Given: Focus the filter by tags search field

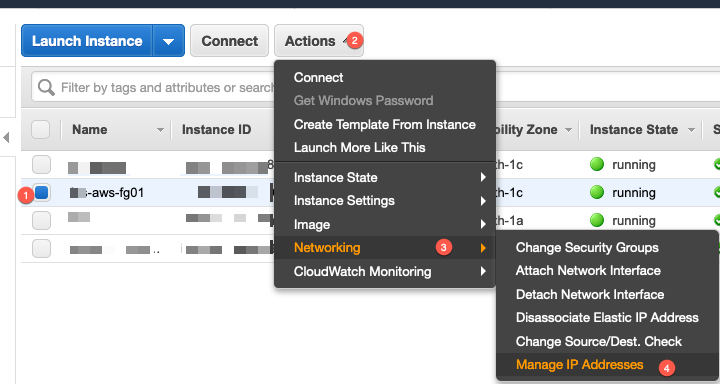Looking at the screenshot, I should tap(168, 87).
